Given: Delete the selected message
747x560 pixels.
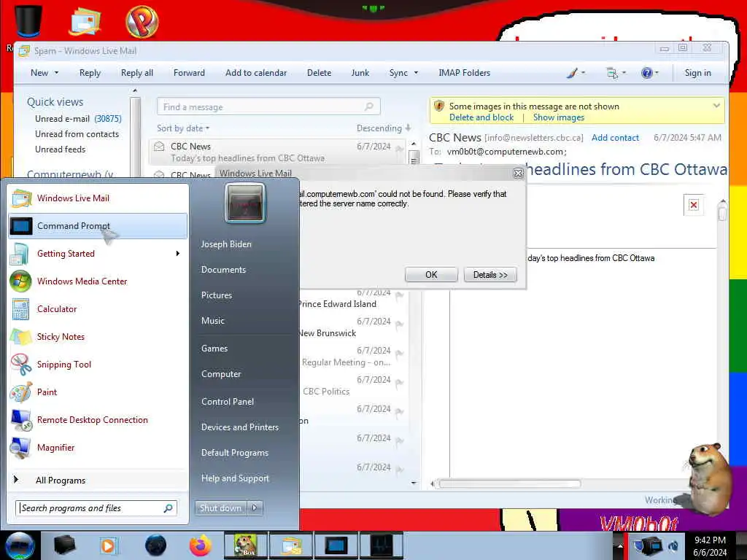Looking at the screenshot, I should [x=320, y=73].
